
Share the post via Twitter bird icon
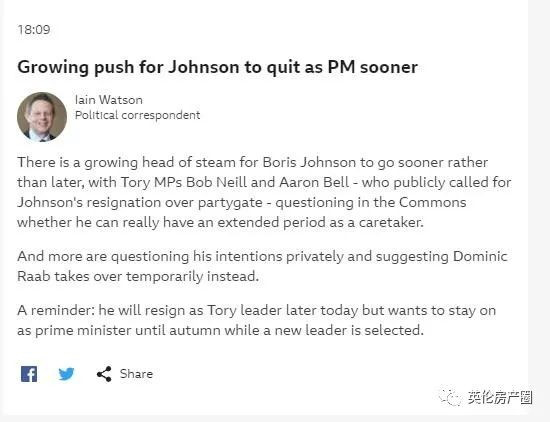point(66,374)
